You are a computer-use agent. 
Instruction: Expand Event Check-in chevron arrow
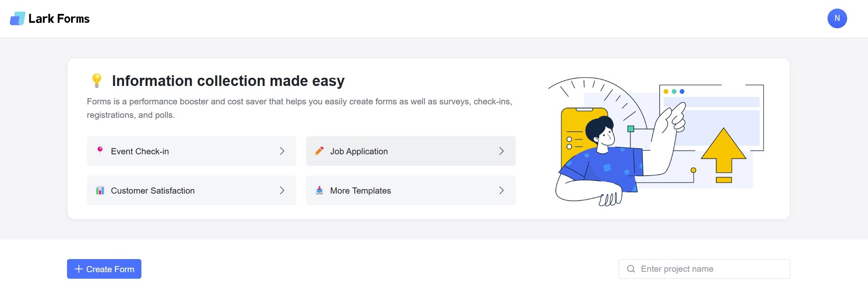tap(282, 151)
